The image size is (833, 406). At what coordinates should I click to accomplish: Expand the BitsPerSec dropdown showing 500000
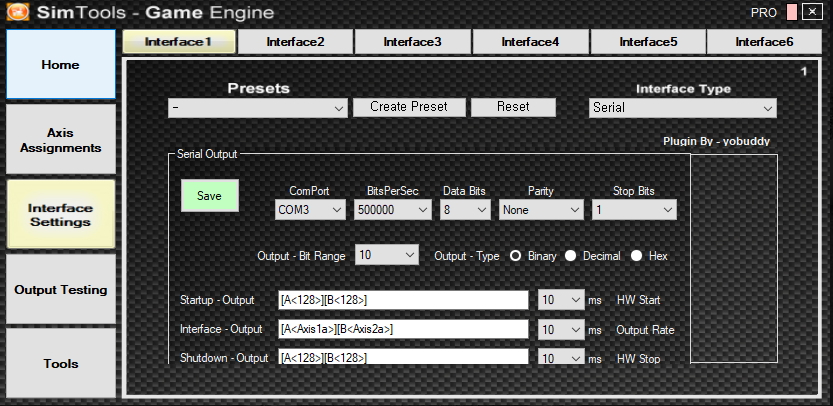click(x=393, y=210)
